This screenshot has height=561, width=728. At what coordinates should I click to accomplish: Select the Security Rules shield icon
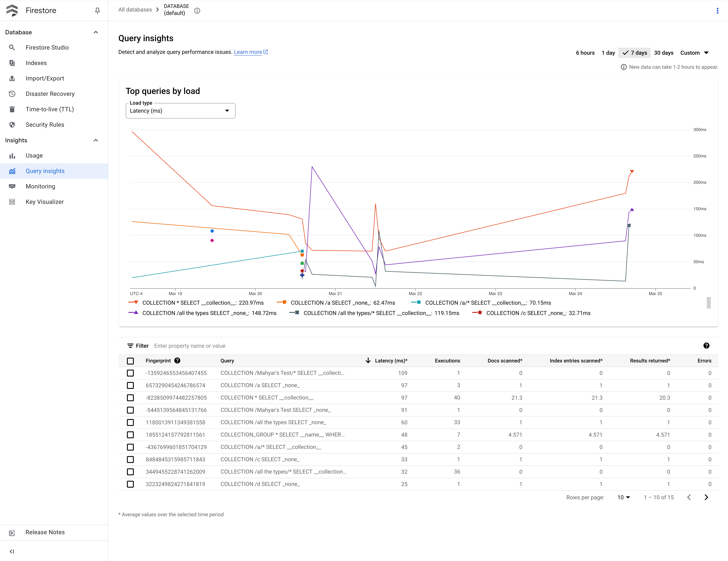pos(12,125)
